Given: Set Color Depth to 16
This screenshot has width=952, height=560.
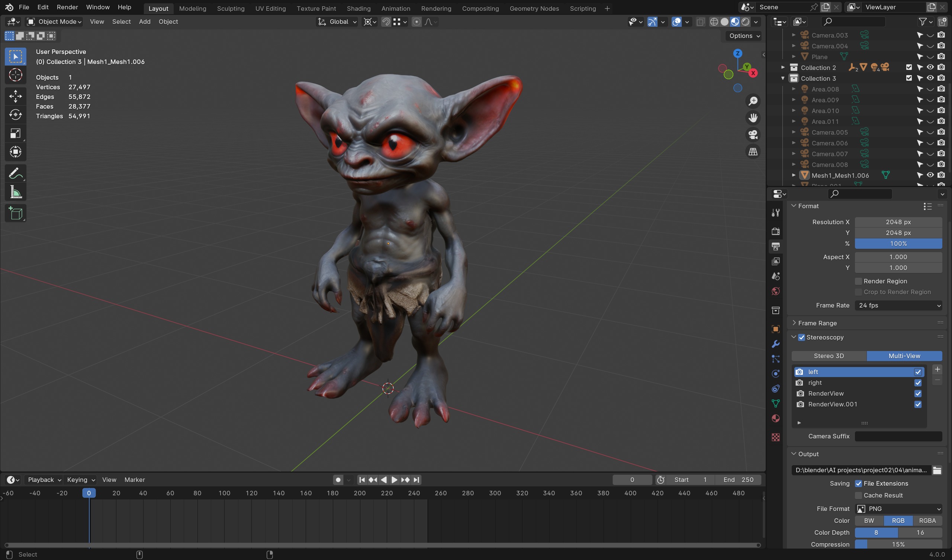Looking at the screenshot, I should click(x=920, y=533).
